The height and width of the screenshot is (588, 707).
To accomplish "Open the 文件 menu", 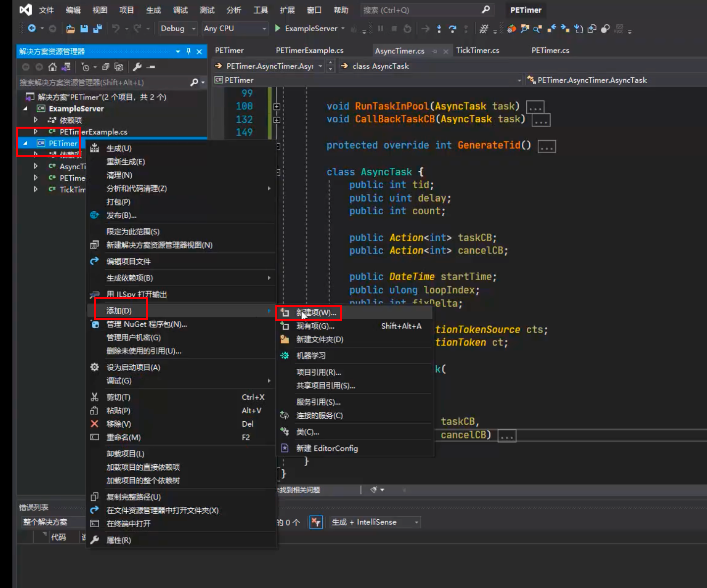I will [x=46, y=10].
